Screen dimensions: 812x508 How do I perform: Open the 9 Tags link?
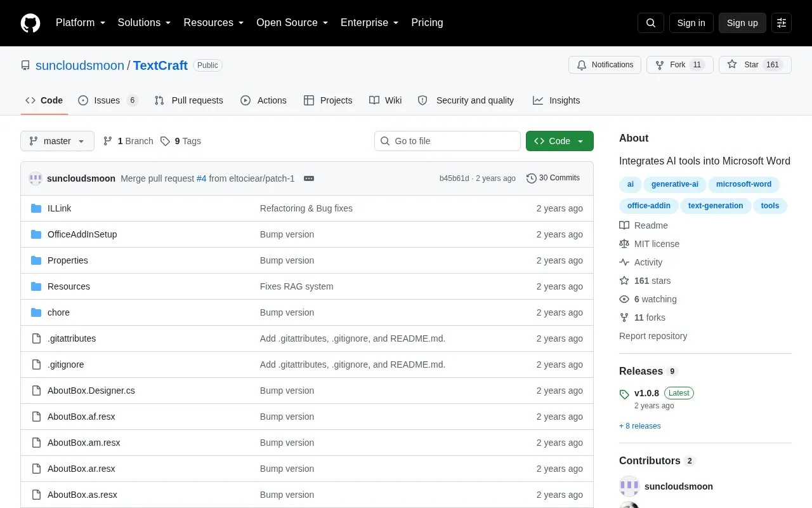(x=181, y=141)
